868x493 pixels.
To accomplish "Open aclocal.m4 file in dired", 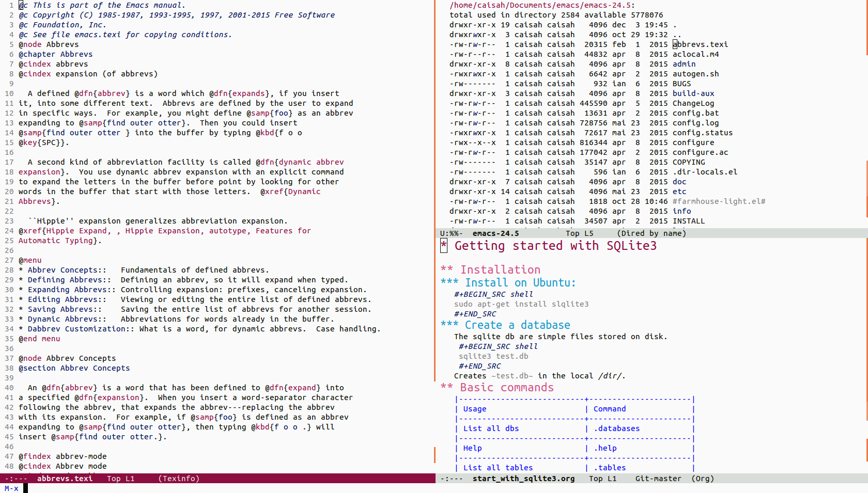I will [x=695, y=54].
